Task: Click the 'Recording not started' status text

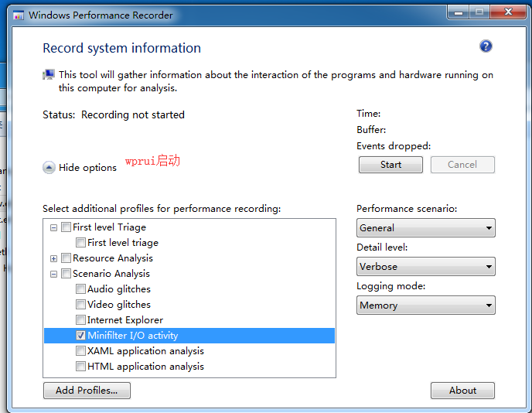Action: 133,114
